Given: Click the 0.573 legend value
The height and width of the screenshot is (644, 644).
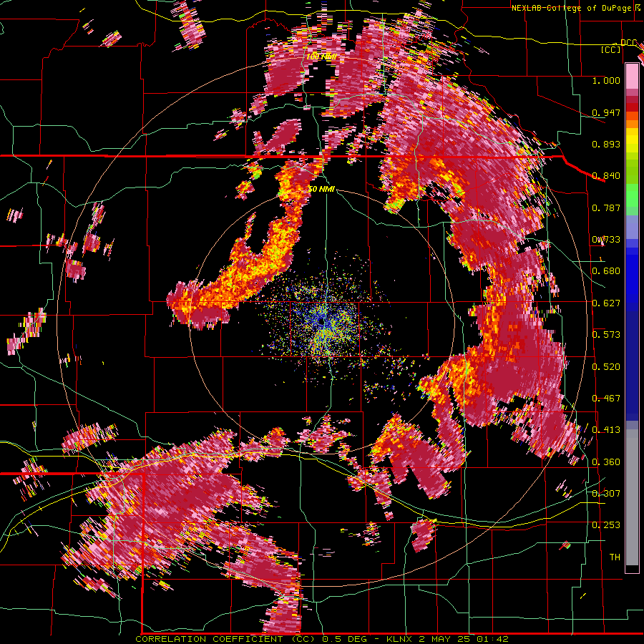Looking at the screenshot, I should [x=606, y=335].
